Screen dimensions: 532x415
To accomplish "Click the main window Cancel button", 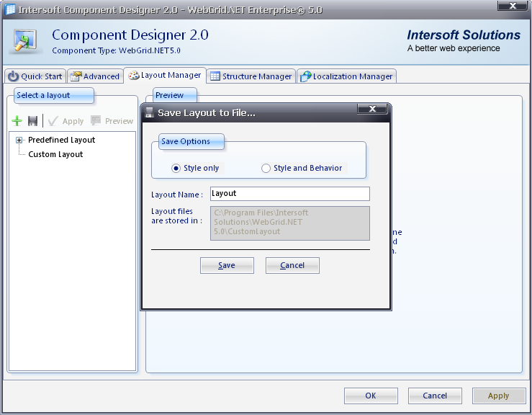I will (435, 396).
